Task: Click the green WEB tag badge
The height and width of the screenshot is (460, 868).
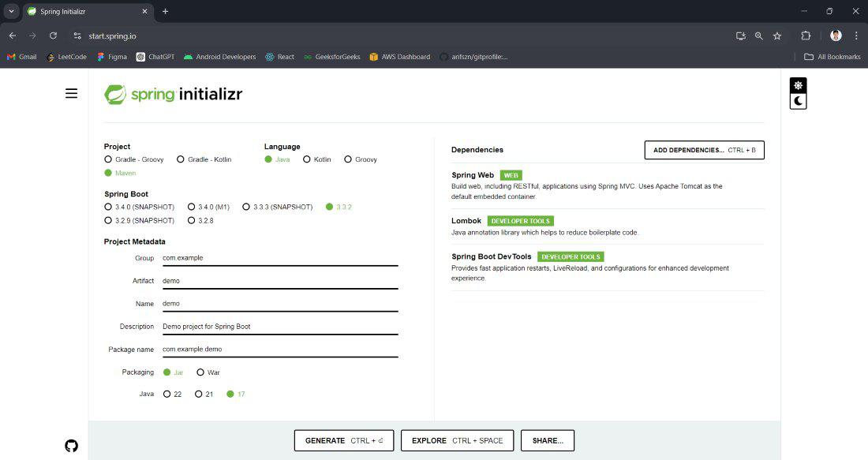Action: [511, 175]
